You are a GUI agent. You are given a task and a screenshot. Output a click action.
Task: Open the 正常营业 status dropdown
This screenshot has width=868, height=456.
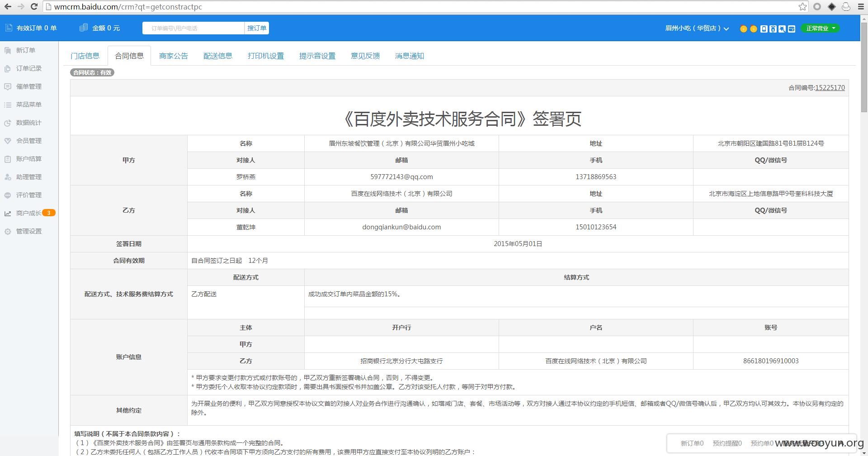[x=821, y=28]
